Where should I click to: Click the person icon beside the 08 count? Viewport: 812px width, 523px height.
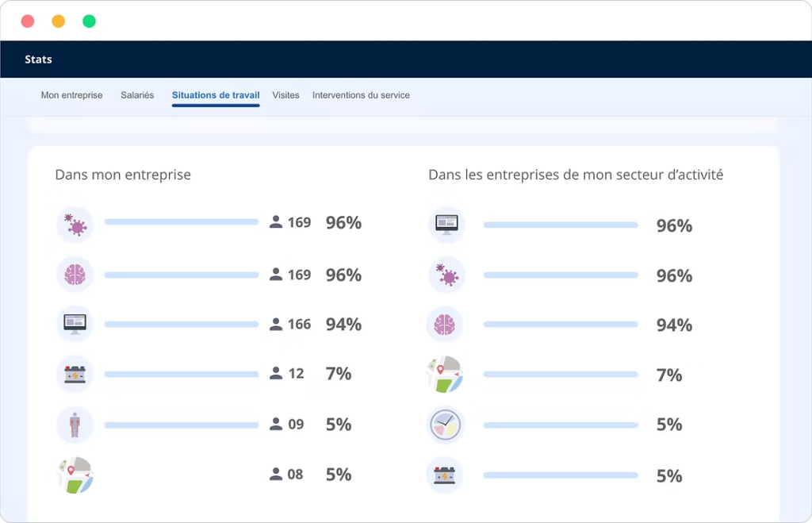[x=276, y=475]
